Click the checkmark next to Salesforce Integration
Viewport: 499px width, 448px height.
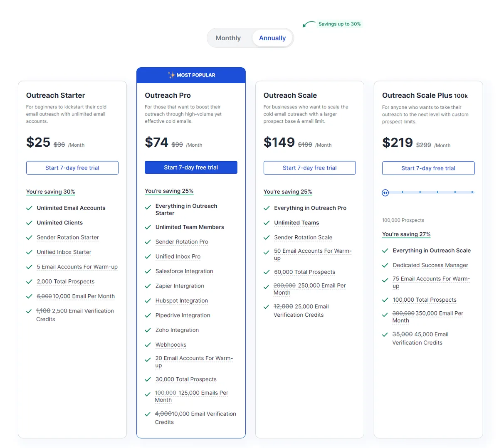148,271
